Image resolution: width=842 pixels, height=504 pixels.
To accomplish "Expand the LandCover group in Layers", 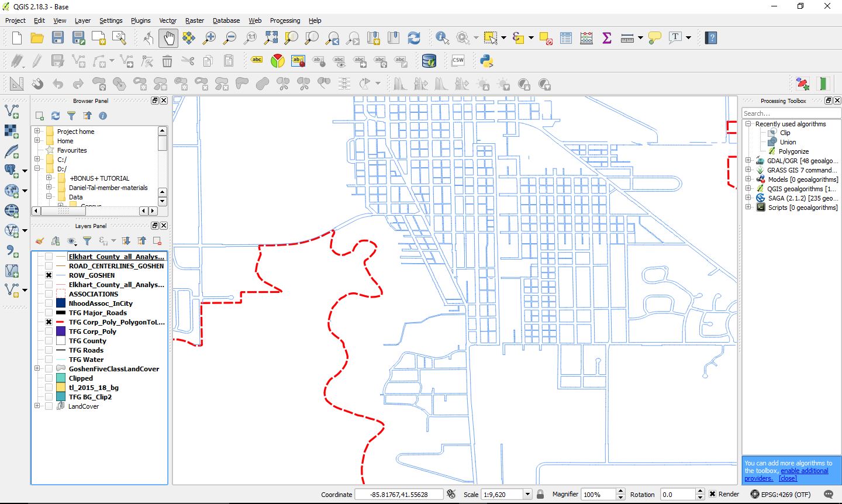I will click(x=37, y=406).
